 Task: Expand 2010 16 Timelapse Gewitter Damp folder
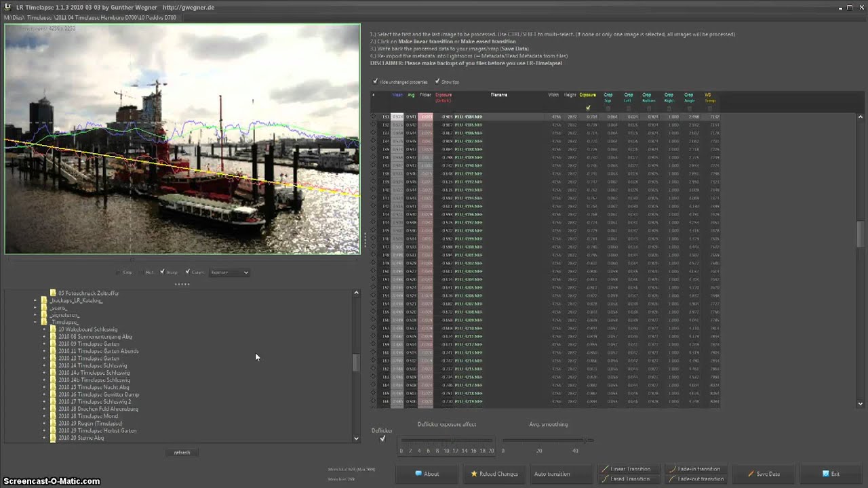tap(44, 394)
